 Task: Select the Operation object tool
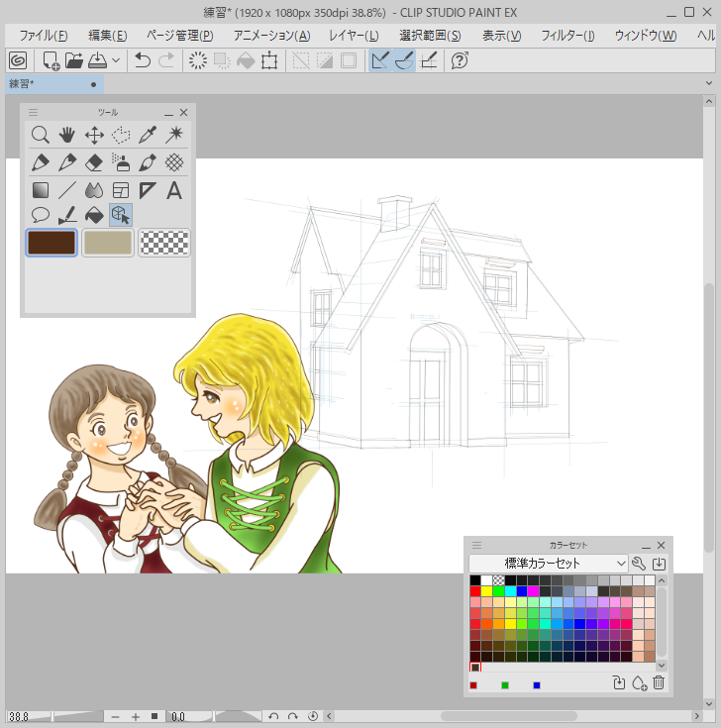(x=121, y=215)
